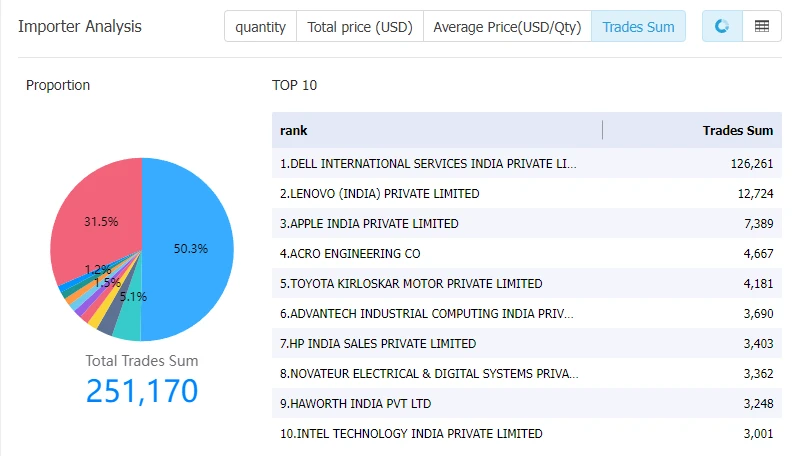Image resolution: width=804 pixels, height=456 pixels.
Task: Select the quantity tab
Action: [260, 26]
